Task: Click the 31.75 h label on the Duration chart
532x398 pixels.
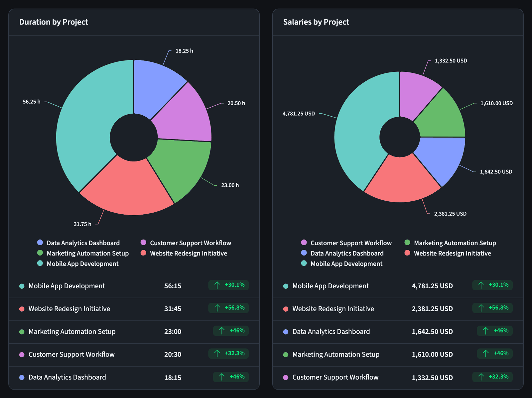Action: click(82, 224)
